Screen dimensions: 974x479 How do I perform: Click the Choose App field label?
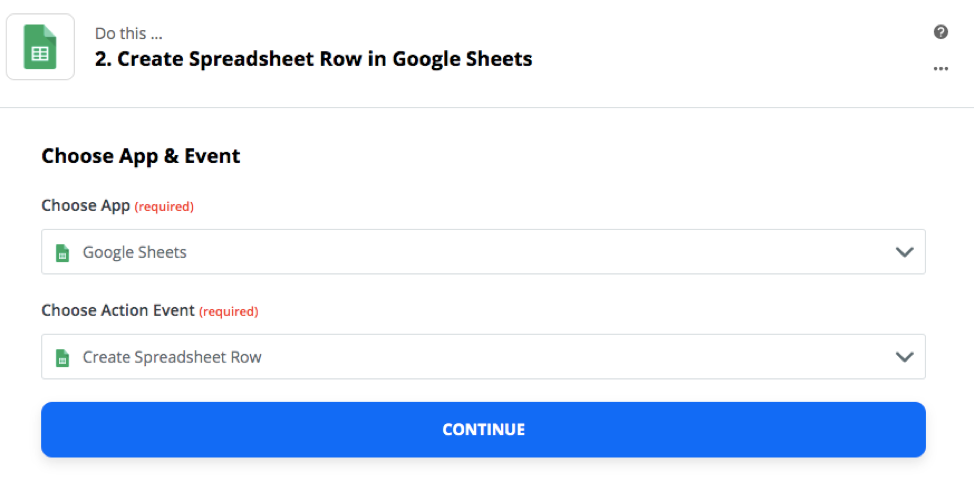click(86, 206)
